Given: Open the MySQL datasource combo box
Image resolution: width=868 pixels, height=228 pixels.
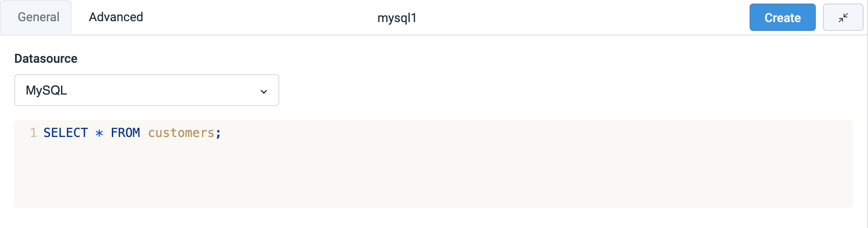Looking at the screenshot, I should (146, 90).
